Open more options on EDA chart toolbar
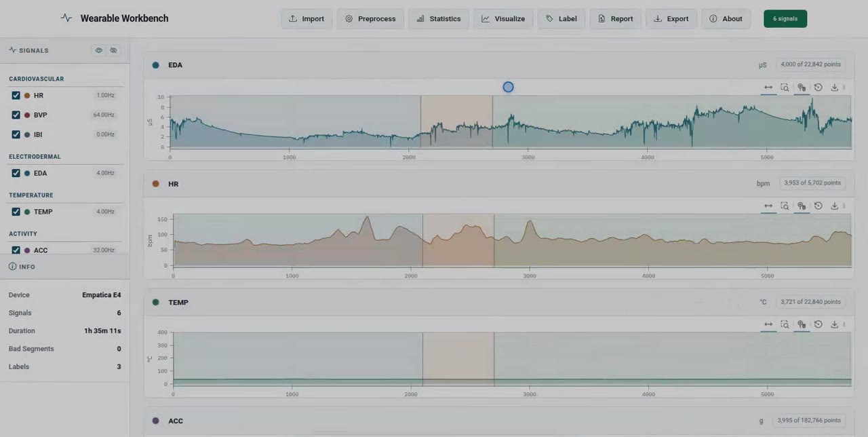Viewport: 868px width, 437px height. pyautogui.click(x=844, y=88)
